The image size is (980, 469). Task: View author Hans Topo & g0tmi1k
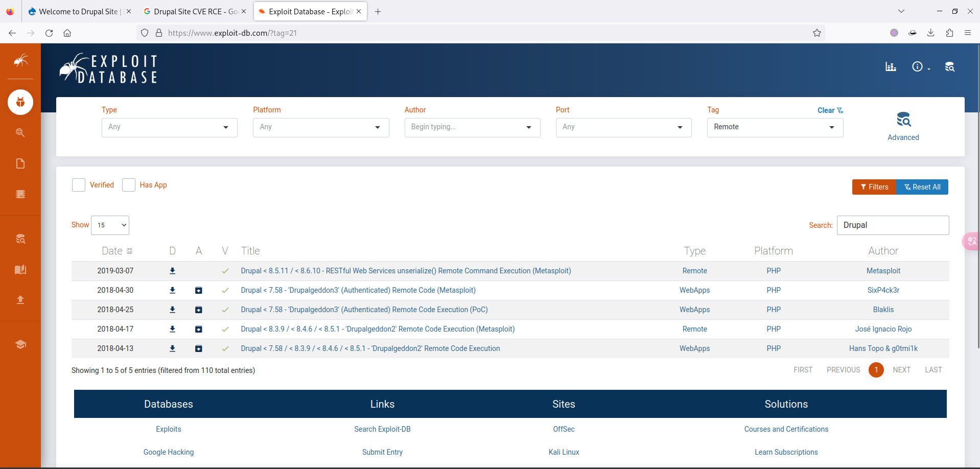click(x=883, y=349)
